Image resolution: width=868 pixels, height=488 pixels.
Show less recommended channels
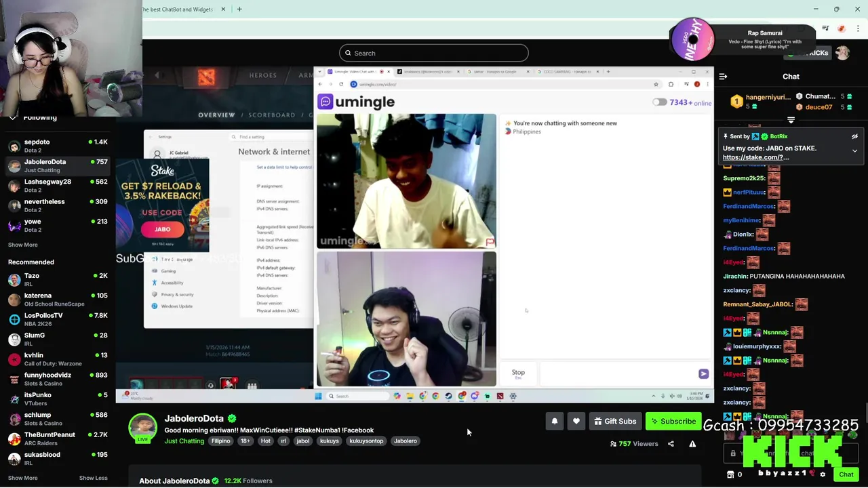[93, 478]
